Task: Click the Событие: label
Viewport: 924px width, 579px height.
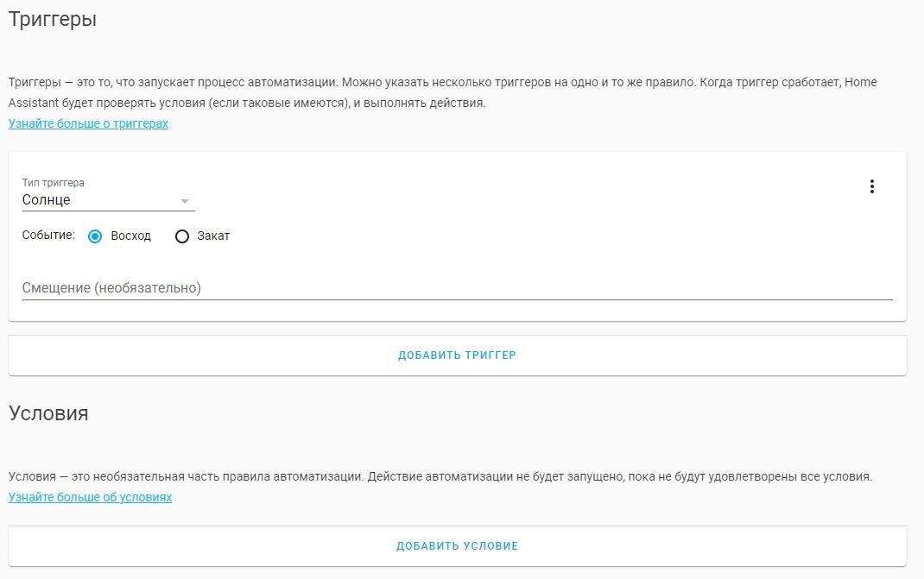Action: 48,235
